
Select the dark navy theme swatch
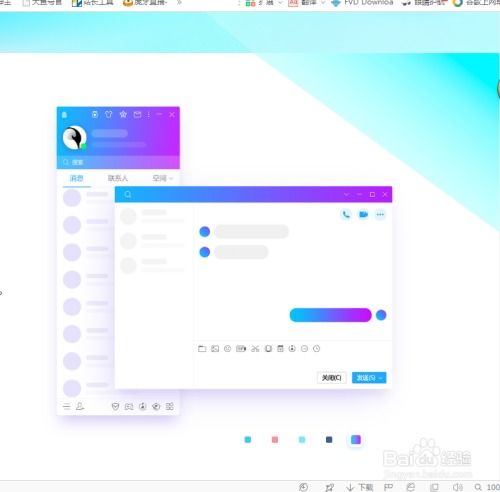click(x=329, y=440)
